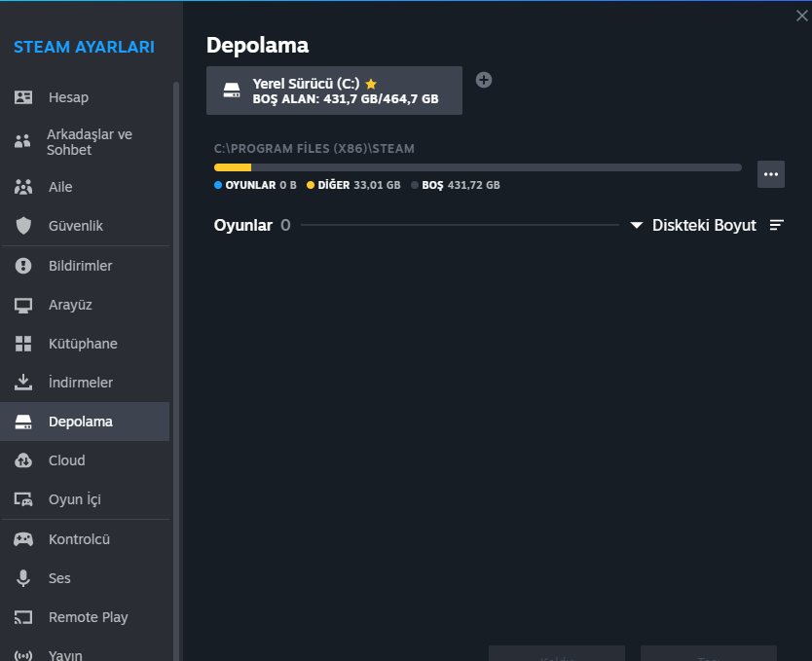This screenshot has width=812, height=661.
Task: Click the sidebar vertical scrollbar
Action: point(176,371)
